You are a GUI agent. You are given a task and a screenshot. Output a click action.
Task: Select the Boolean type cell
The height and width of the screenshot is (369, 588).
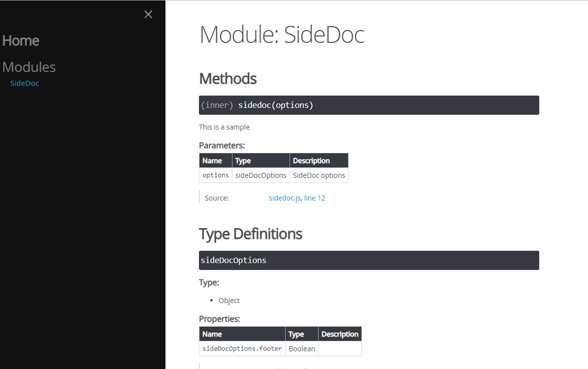301,348
